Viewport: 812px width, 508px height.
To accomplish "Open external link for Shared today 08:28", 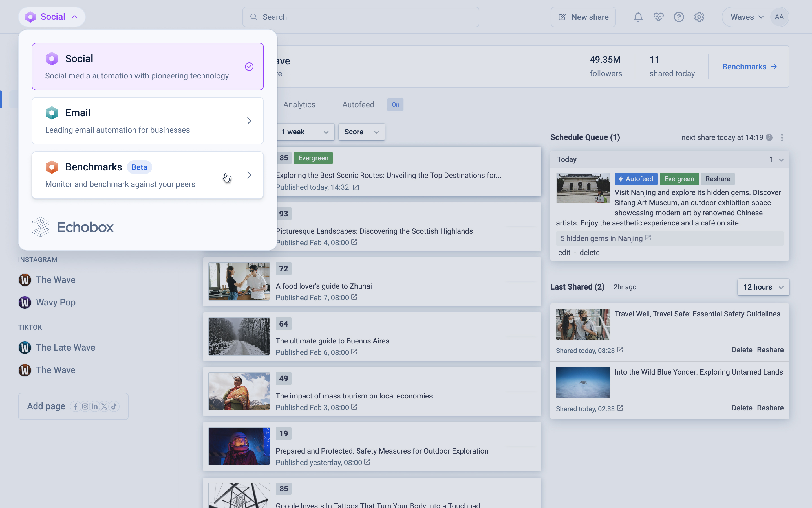I will (x=620, y=350).
